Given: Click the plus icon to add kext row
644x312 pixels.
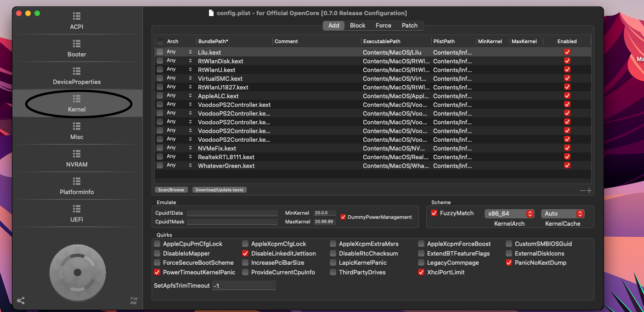Looking at the screenshot, I should click(589, 190).
